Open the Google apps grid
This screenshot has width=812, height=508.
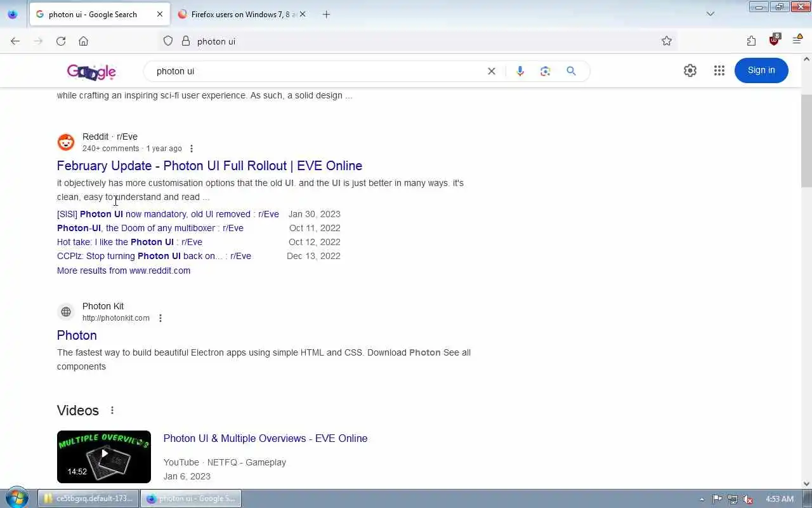click(x=719, y=70)
